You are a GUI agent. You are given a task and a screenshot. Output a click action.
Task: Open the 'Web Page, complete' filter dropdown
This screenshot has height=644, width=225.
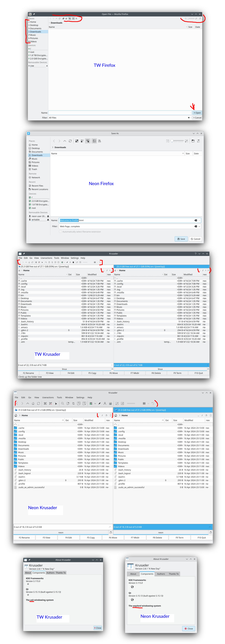point(199,227)
